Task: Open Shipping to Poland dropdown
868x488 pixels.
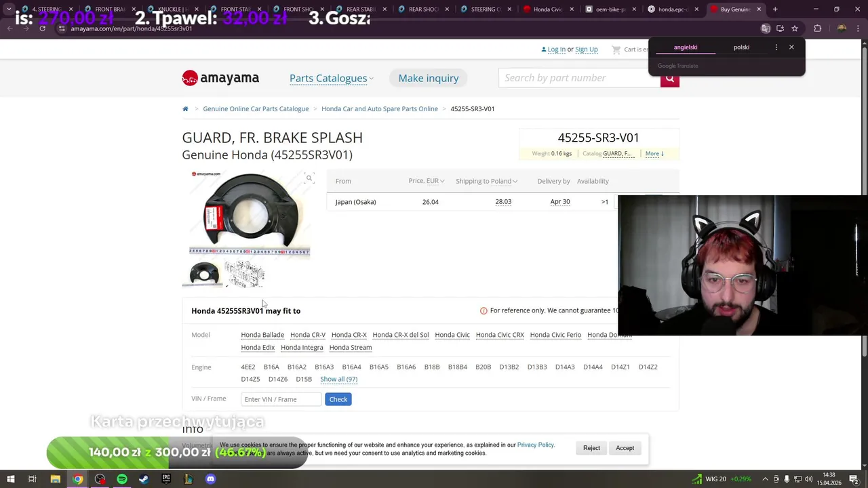Action: 486,181
